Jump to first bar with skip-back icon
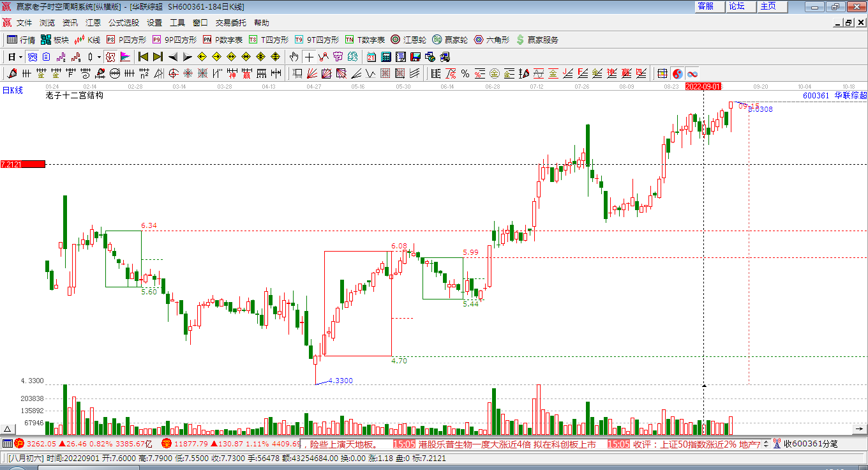 click(144, 57)
